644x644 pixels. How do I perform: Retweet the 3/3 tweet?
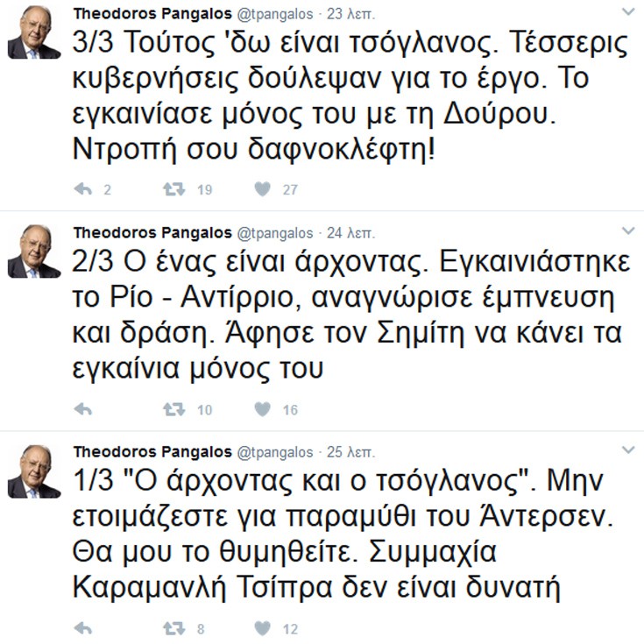tap(174, 189)
